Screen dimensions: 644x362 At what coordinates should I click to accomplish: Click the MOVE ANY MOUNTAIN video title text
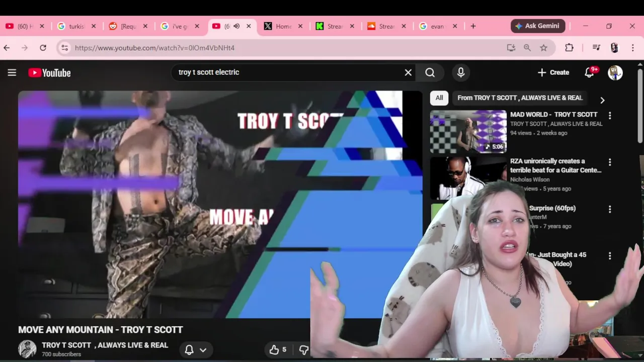pos(100,330)
